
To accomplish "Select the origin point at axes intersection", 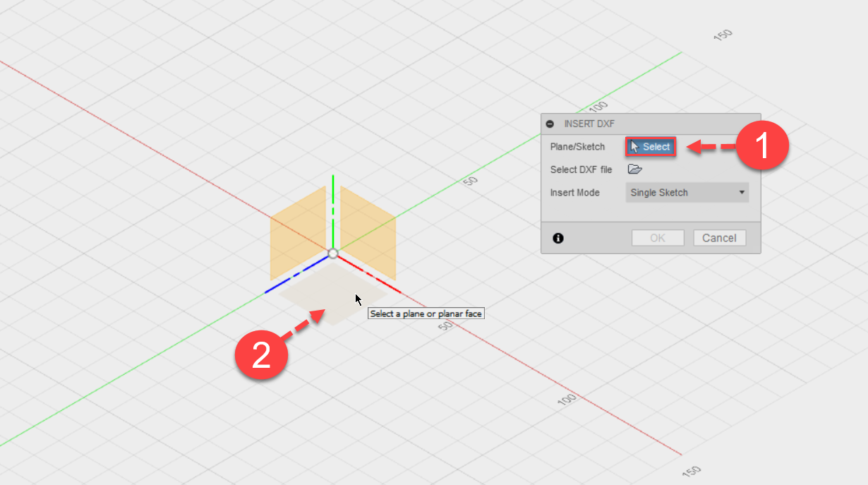I will click(333, 252).
